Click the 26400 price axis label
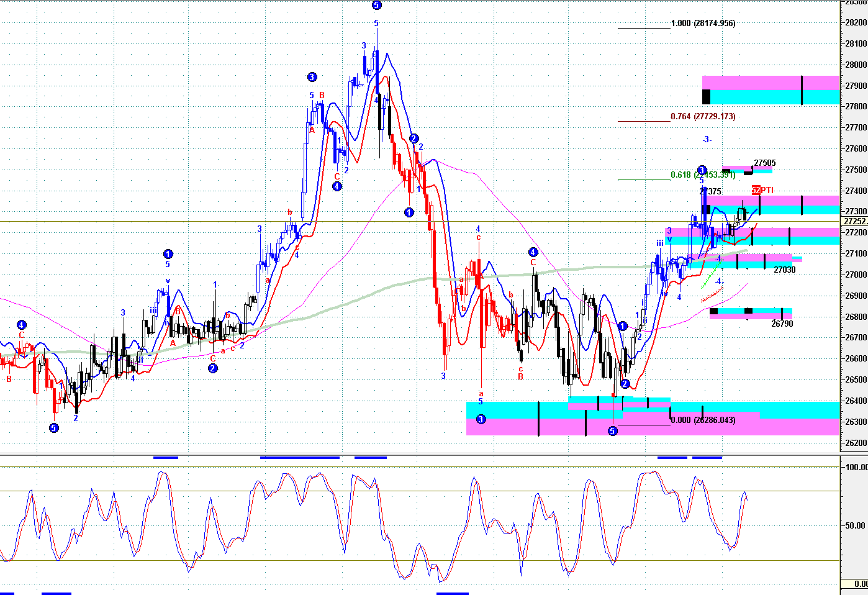The height and width of the screenshot is (595, 868). [x=856, y=401]
